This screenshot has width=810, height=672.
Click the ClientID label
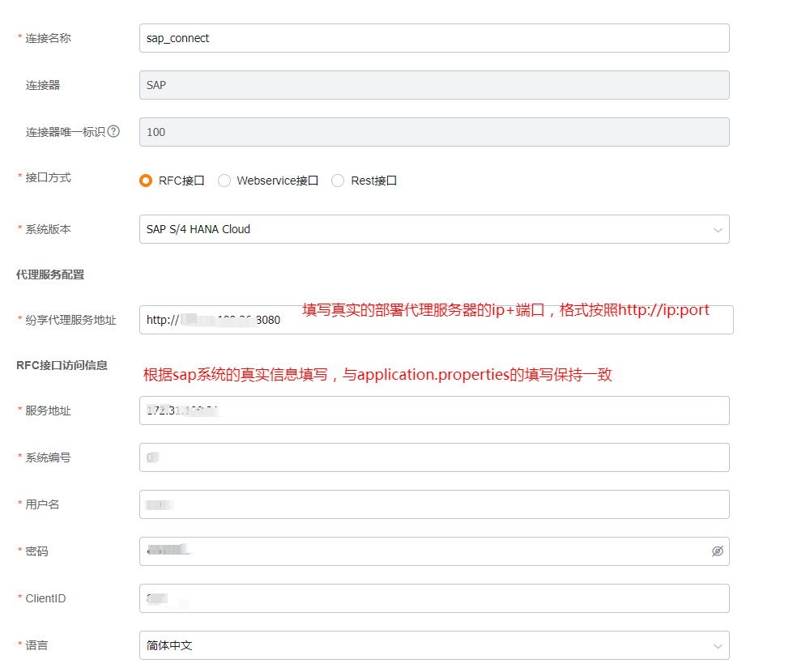(45, 598)
